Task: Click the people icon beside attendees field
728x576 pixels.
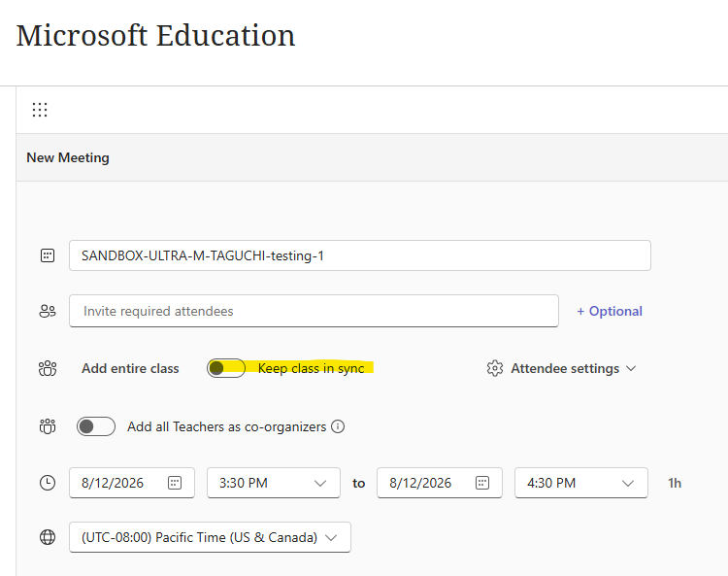Action: [x=48, y=311]
